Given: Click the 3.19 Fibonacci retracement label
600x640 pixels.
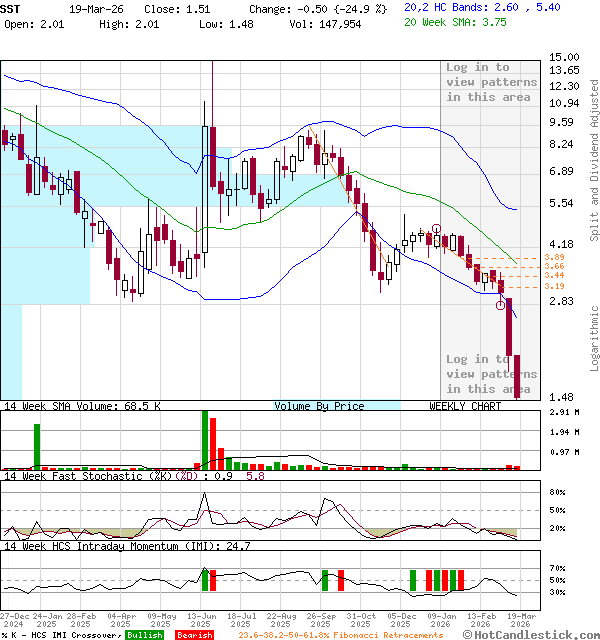Looking at the screenshot, I should coord(554,287).
